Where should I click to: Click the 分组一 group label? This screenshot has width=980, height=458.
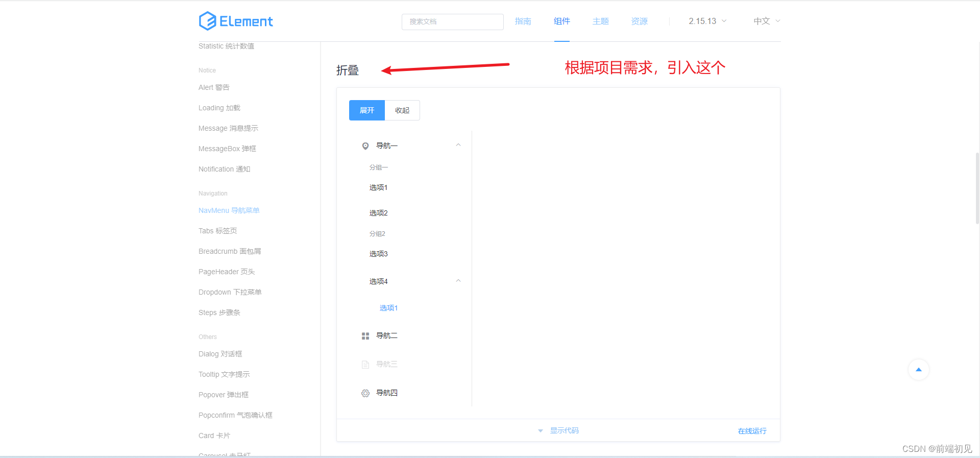(379, 167)
